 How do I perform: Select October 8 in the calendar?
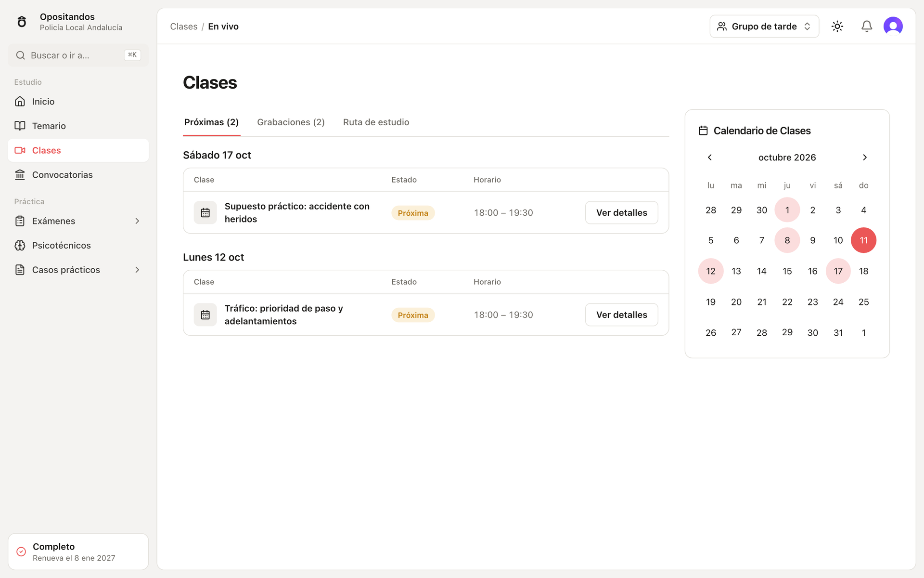click(x=787, y=240)
